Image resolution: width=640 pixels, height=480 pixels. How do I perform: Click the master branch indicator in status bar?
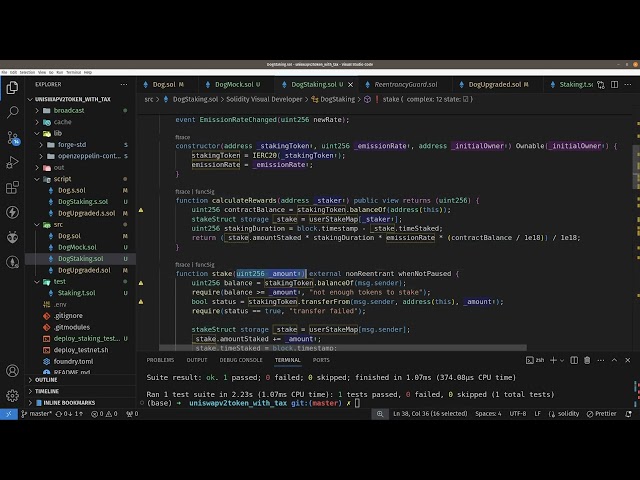click(37, 414)
